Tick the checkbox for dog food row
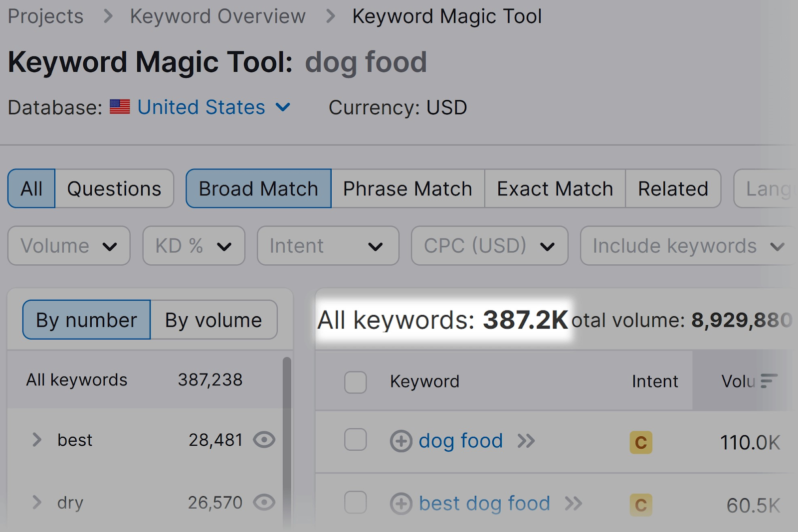798x532 pixels. pyautogui.click(x=356, y=440)
